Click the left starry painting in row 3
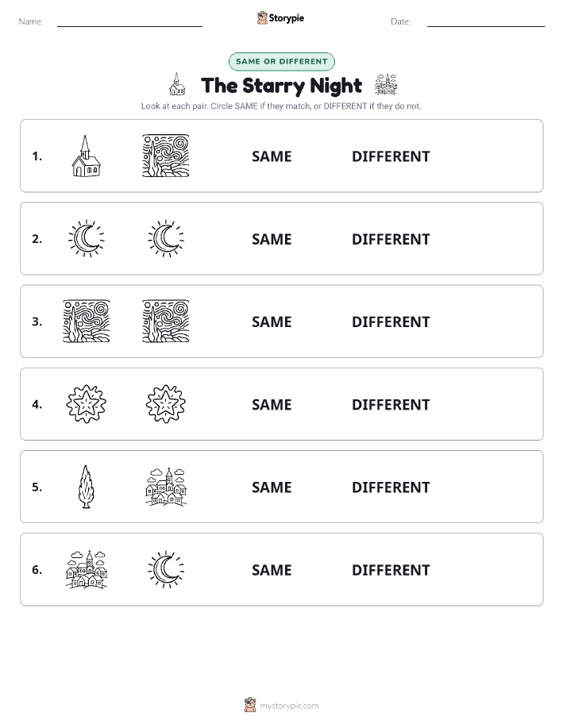This screenshot has width=563, height=728. pos(86,322)
